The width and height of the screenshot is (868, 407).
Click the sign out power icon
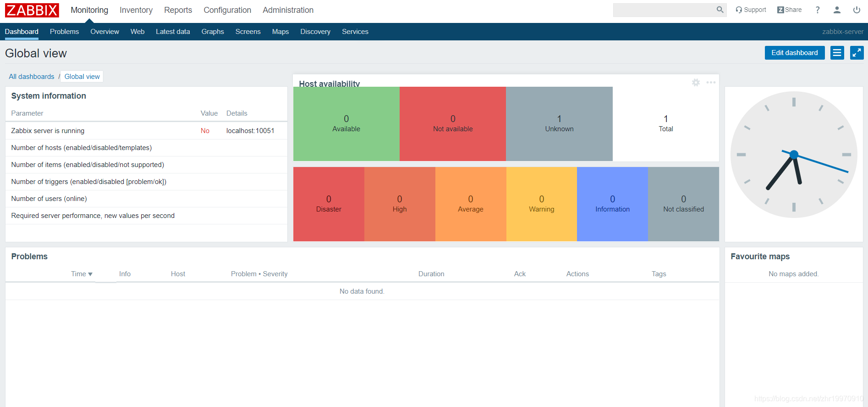(x=857, y=10)
